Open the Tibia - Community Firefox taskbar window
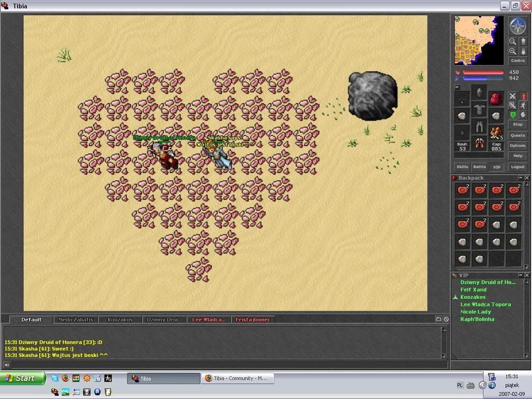 [x=238, y=378]
